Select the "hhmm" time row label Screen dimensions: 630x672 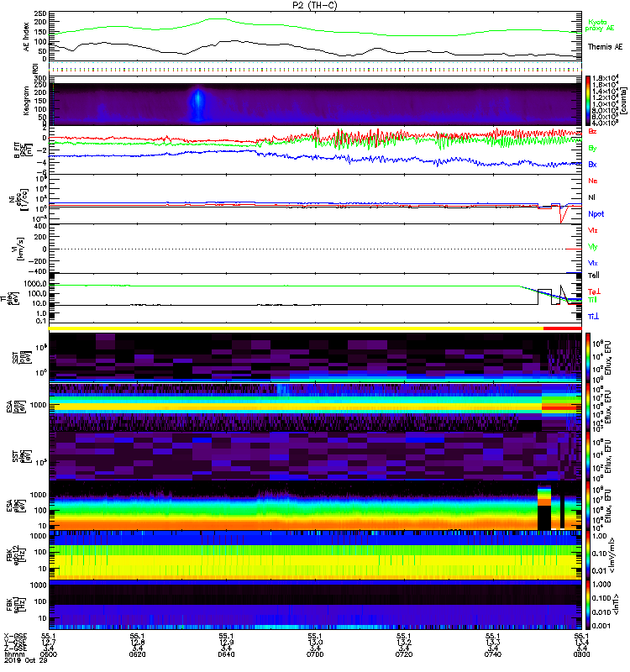13,654
